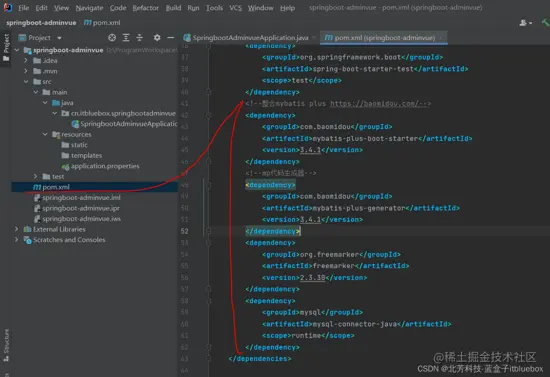Click the pom.xml breadcrumb in the navigation bar
This screenshot has height=377, width=550.
pos(102,23)
